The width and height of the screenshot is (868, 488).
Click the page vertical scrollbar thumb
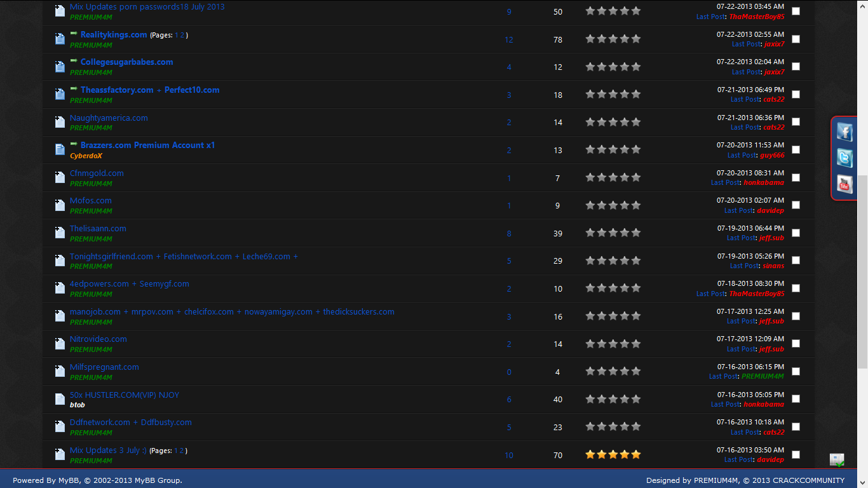pos(862,273)
